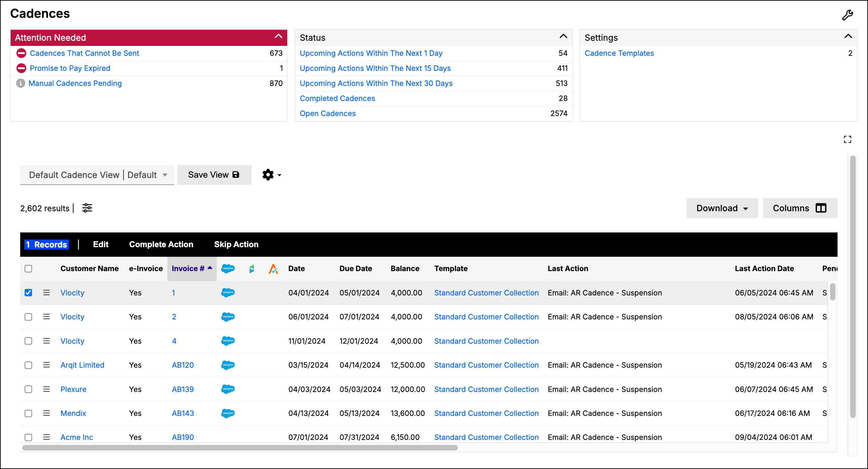Open Standard Customer Collection template for Plexure
The width and height of the screenshot is (868, 469).
point(486,389)
